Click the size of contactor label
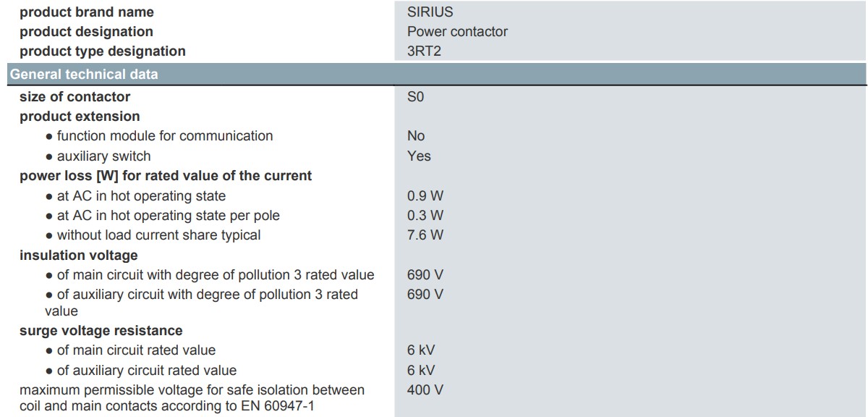868x417 pixels. click(75, 97)
